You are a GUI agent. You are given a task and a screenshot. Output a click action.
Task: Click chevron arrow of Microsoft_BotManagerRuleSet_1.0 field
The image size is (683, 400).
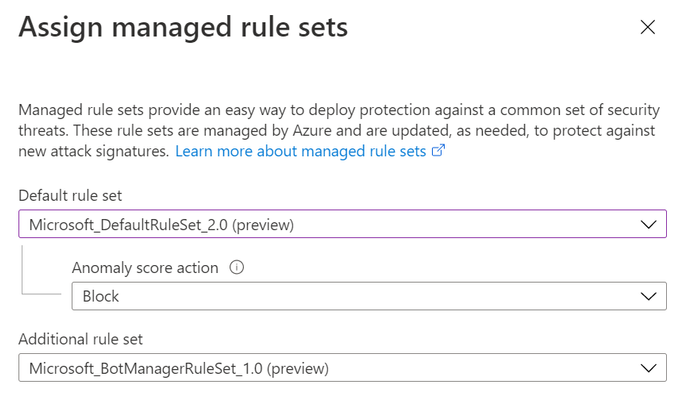tap(649, 368)
